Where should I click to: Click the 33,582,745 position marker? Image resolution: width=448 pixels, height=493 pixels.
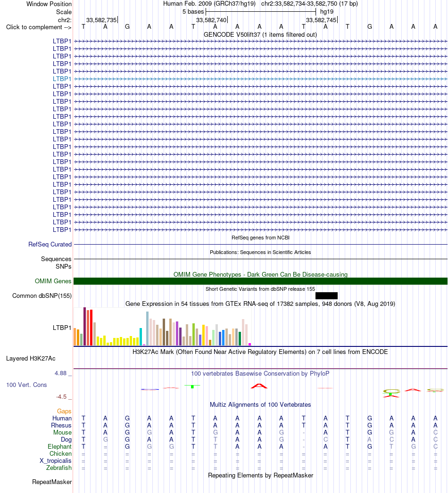click(321, 20)
